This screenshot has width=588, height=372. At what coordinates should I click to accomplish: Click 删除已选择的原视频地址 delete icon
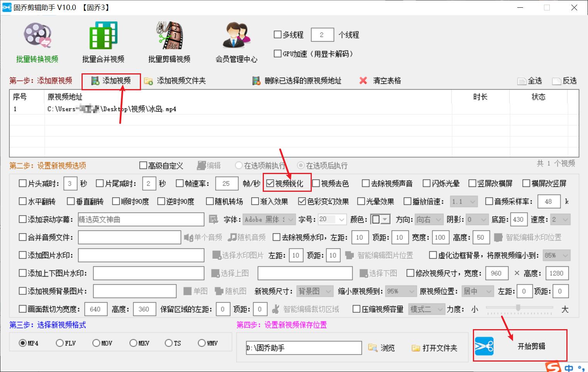255,81
